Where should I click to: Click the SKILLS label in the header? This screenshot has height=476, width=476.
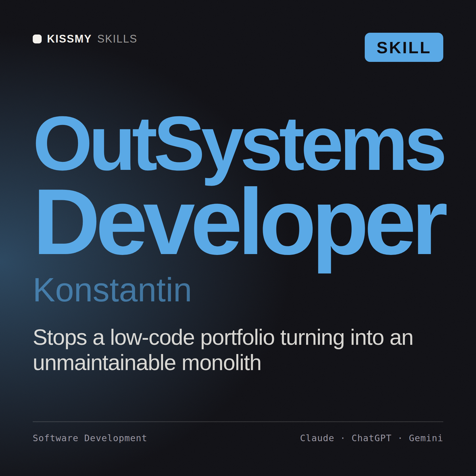pyautogui.click(x=117, y=39)
